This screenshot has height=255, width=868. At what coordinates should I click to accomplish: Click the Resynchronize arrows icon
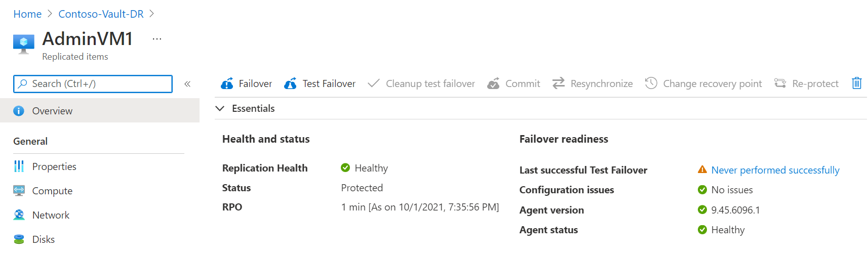558,83
